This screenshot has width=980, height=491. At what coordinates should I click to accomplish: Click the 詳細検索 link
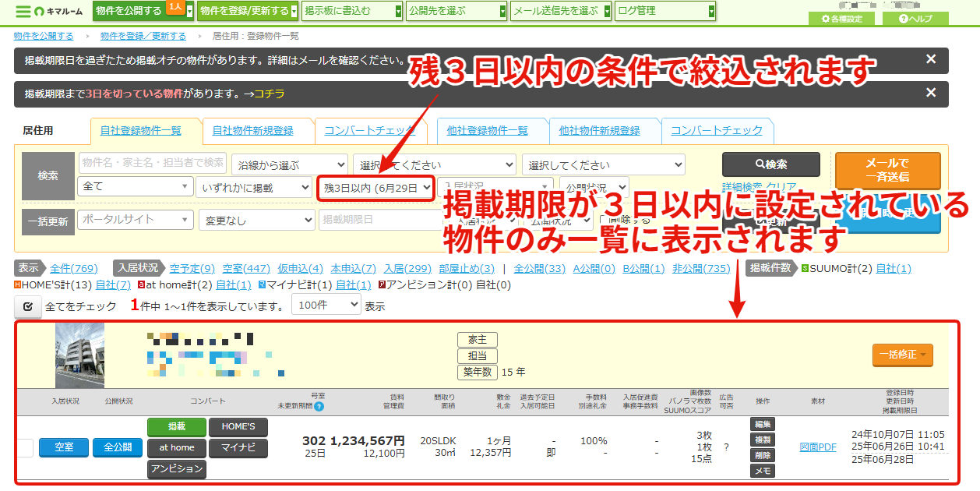[x=742, y=188]
